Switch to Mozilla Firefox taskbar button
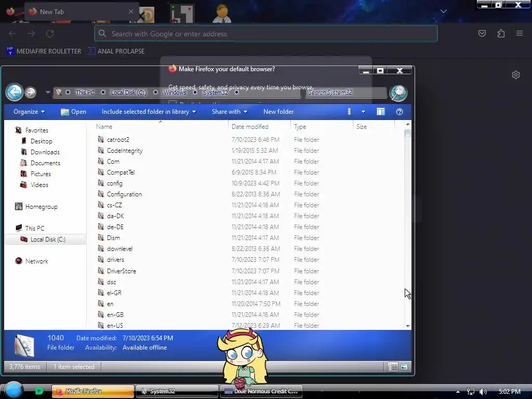The height and width of the screenshot is (399, 532). point(93,391)
